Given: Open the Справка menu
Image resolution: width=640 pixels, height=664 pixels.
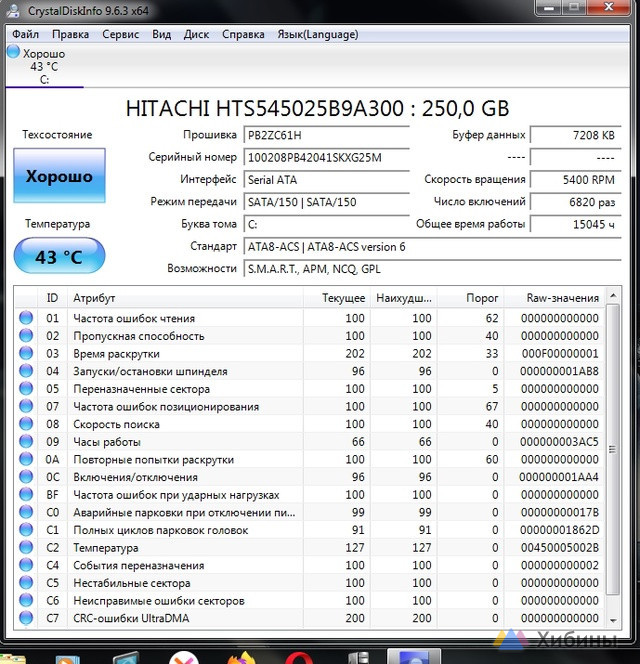Looking at the screenshot, I should (x=243, y=34).
